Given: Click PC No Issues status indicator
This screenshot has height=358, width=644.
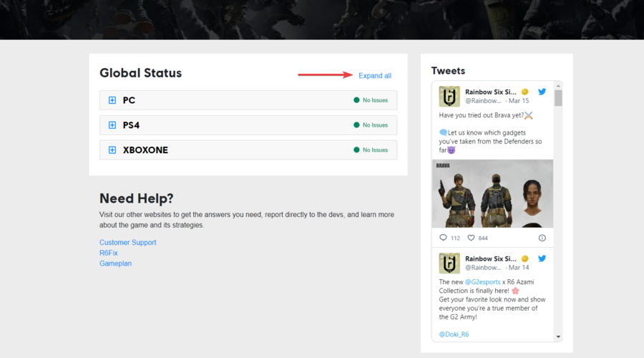Looking at the screenshot, I should (x=371, y=100).
